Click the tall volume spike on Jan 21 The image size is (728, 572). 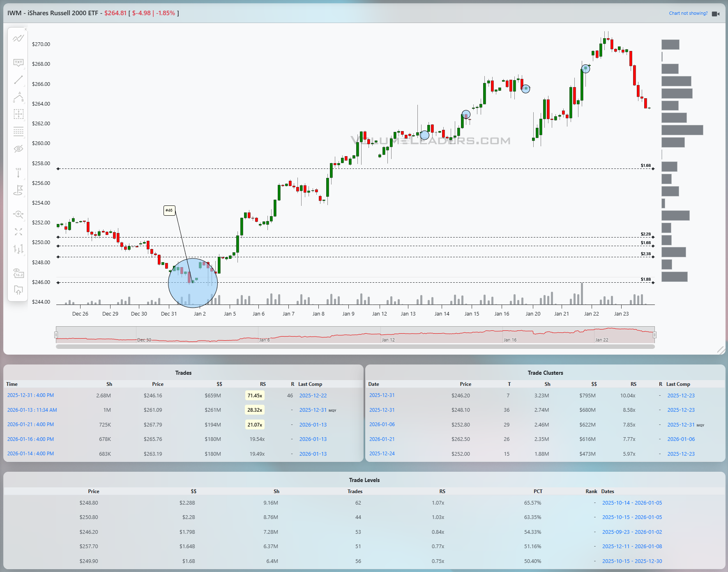tap(582, 293)
